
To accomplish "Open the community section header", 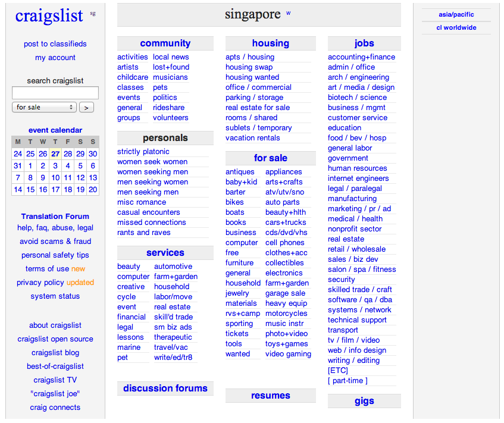I will coord(165,43).
